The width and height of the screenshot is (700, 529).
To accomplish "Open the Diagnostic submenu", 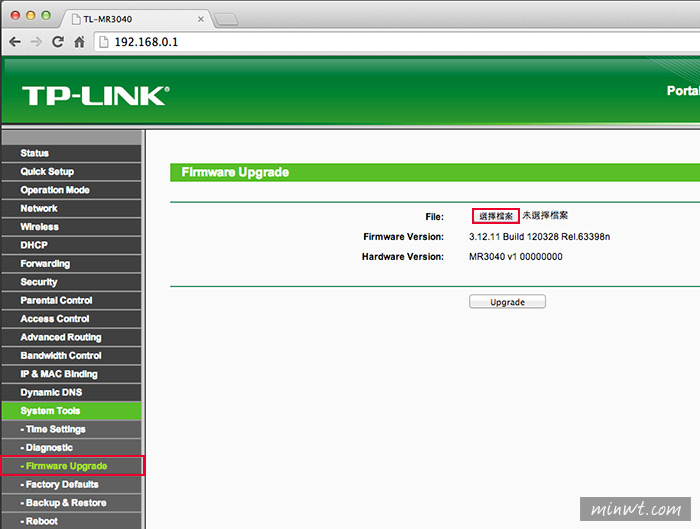I will (71, 447).
